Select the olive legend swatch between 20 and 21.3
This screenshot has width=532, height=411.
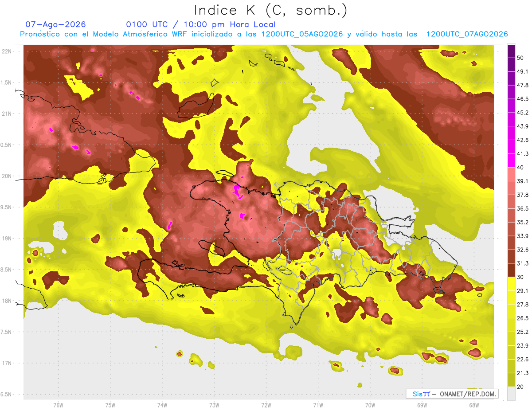(511, 380)
